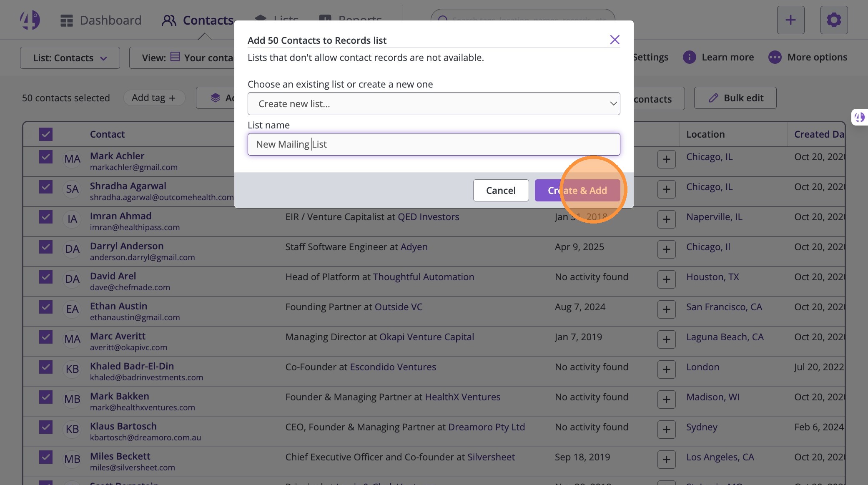Click the Bulk edit pencil button
868x485 pixels.
(x=735, y=98)
